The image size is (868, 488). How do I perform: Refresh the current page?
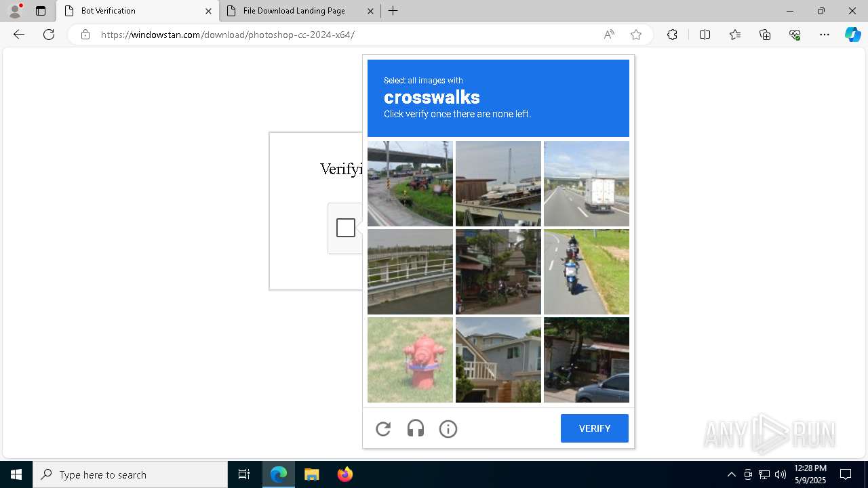(x=49, y=35)
